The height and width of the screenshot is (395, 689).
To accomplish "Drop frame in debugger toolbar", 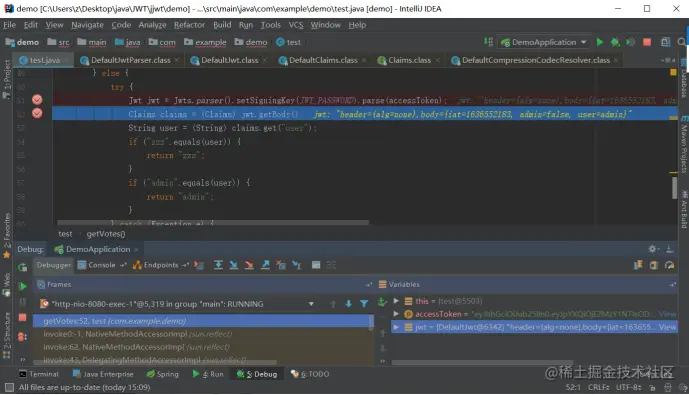I will 281,265.
